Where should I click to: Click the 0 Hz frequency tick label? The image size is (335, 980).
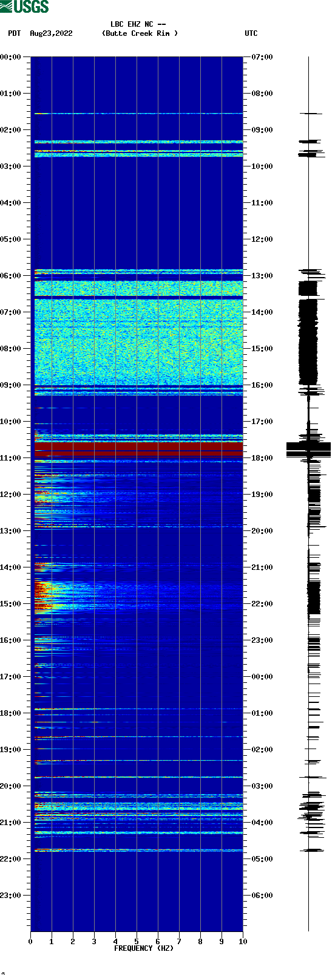pos(30,942)
